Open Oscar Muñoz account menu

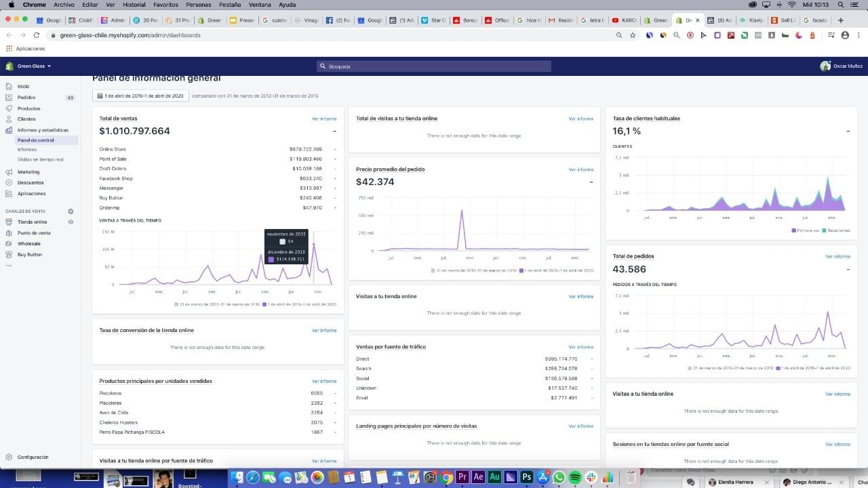tap(841, 66)
